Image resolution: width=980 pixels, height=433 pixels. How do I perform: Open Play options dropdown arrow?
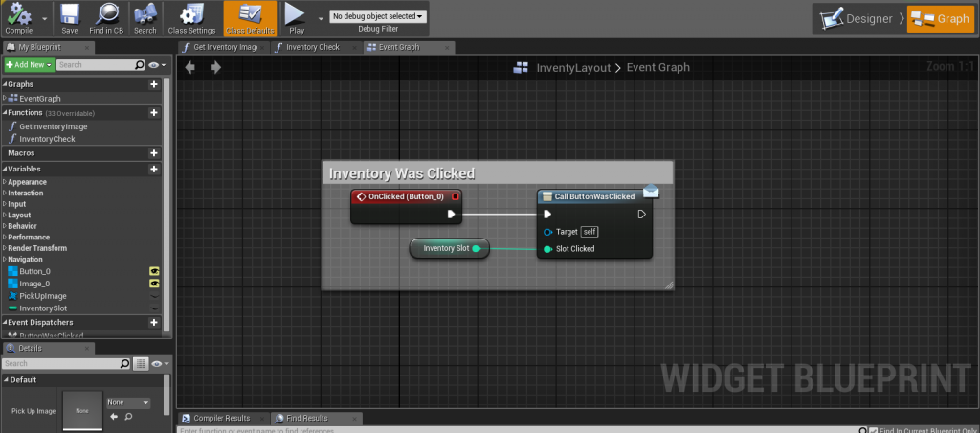(321, 19)
